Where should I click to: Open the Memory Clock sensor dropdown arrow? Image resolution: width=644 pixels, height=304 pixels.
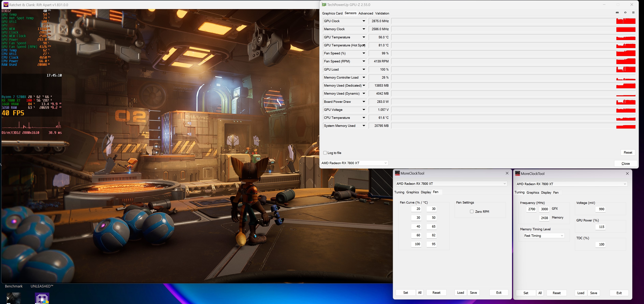[364, 29]
